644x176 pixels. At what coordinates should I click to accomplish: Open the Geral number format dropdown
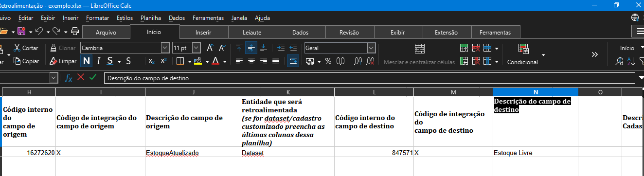[372, 48]
